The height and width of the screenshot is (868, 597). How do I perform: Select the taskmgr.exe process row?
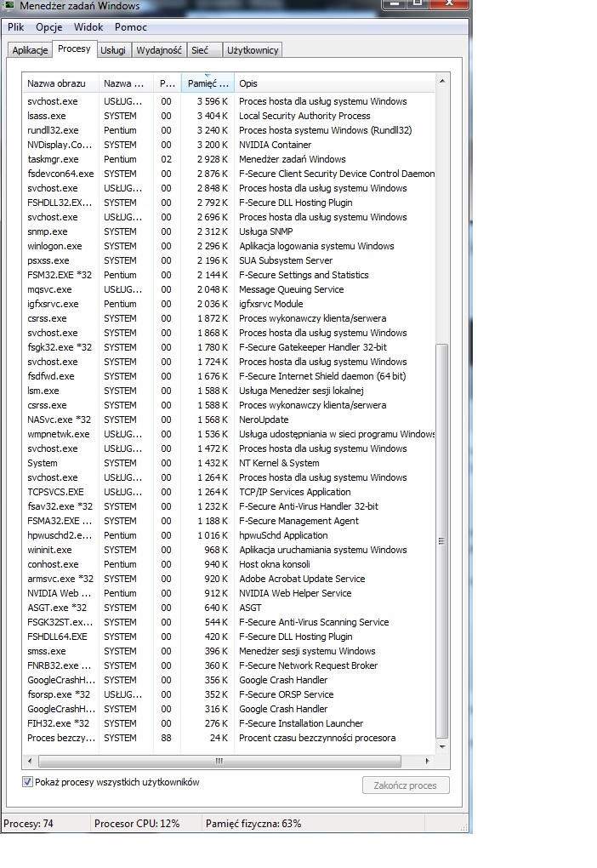tap(229, 159)
